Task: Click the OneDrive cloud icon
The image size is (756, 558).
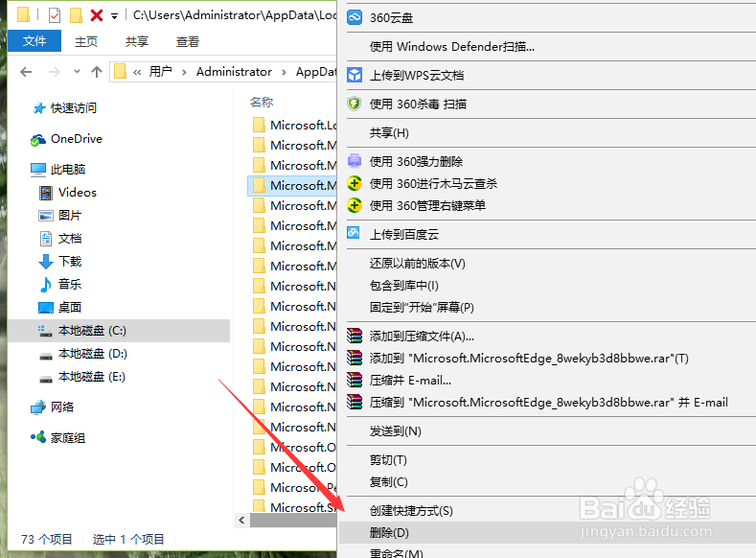Action: point(38,139)
